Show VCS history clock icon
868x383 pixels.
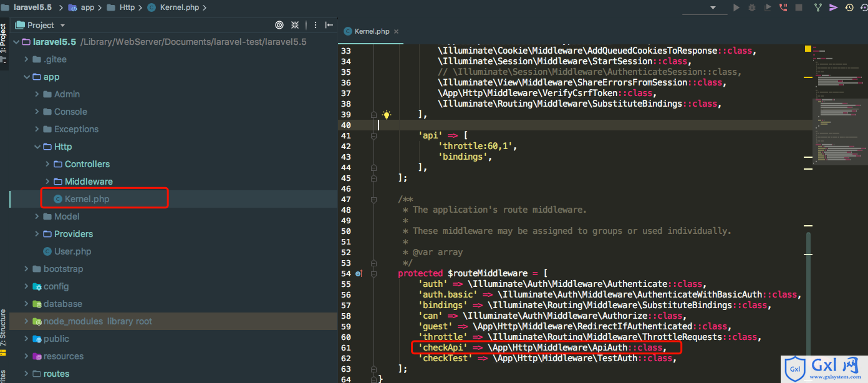tap(849, 7)
